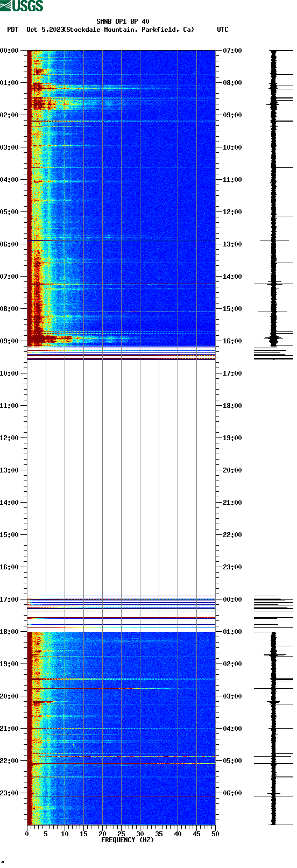Click the 25 Hz frequency axis tick label
The image size is (297, 868).
[121, 834]
